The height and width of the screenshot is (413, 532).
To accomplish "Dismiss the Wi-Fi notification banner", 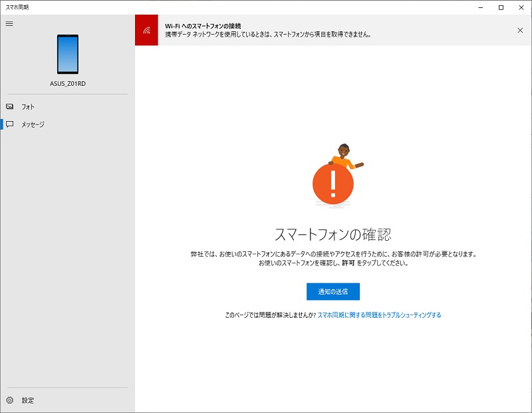I will (x=520, y=30).
